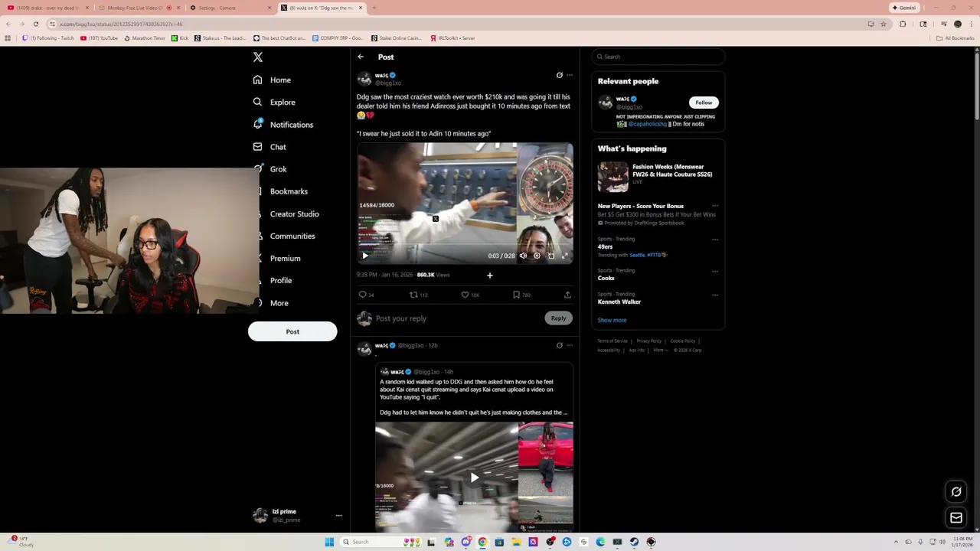Open the more options menu on main post
Screen dimensions: 980x551
(x=570, y=75)
